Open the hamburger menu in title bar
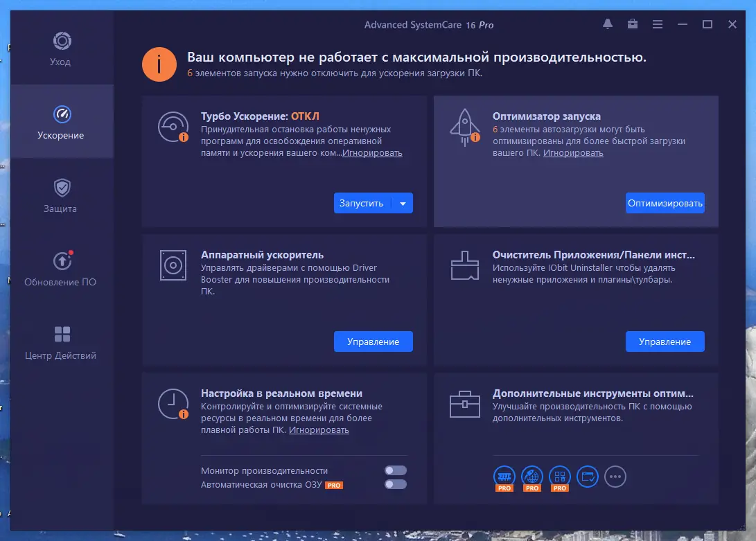 (x=657, y=24)
